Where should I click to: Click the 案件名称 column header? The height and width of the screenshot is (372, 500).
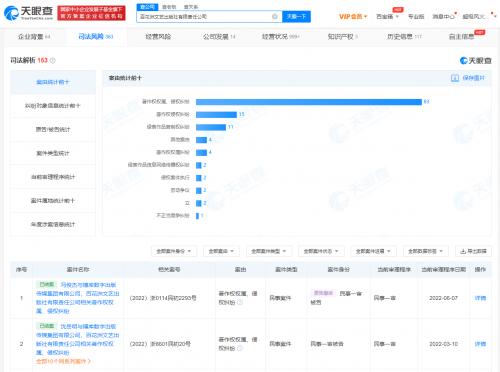pyautogui.click(x=78, y=269)
